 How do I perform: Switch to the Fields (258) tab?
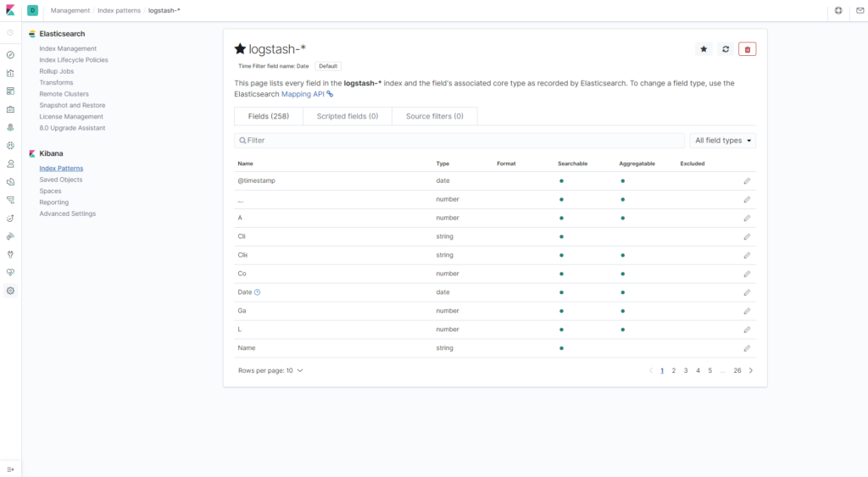269,116
